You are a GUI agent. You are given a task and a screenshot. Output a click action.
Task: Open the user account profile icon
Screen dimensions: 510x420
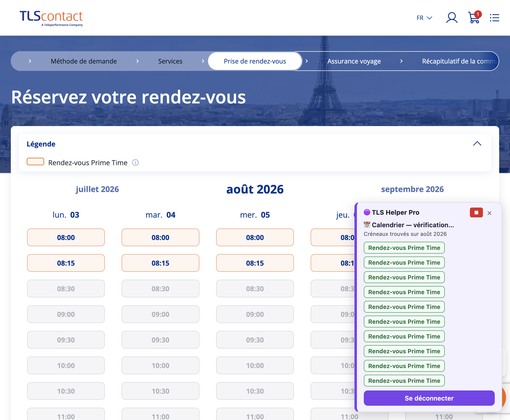click(x=452, y=18)
